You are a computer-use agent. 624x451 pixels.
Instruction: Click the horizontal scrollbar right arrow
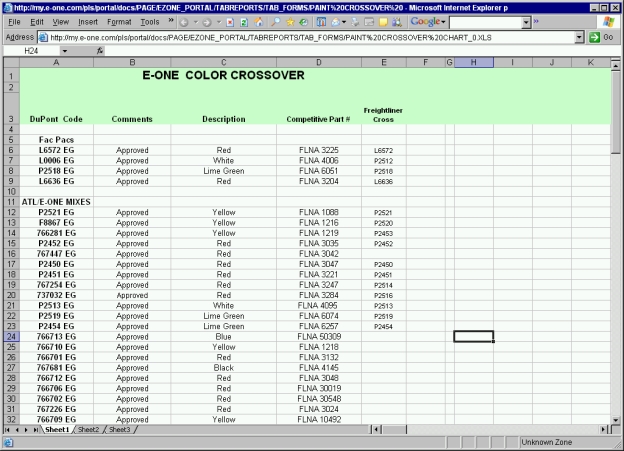(604, 430)
